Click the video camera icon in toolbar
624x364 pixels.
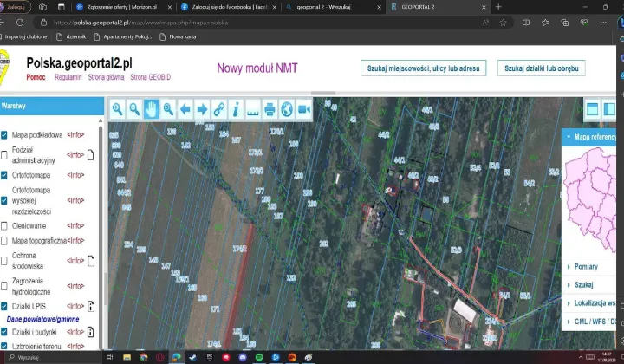(303, 109)
